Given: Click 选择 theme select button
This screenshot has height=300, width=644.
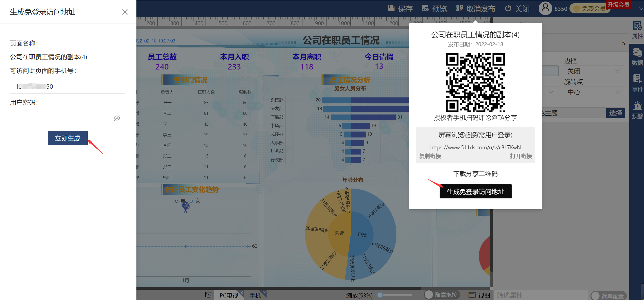Looking at the screenshot, I should click(616, 113).
